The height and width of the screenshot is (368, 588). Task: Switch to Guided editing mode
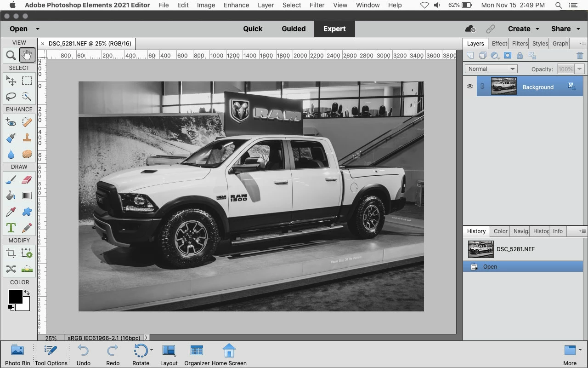(294, 29)
